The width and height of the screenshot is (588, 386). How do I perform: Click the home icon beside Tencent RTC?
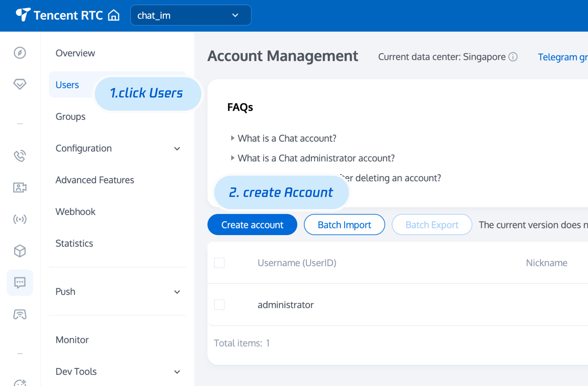pyautogui.click(x=114, y=15)
